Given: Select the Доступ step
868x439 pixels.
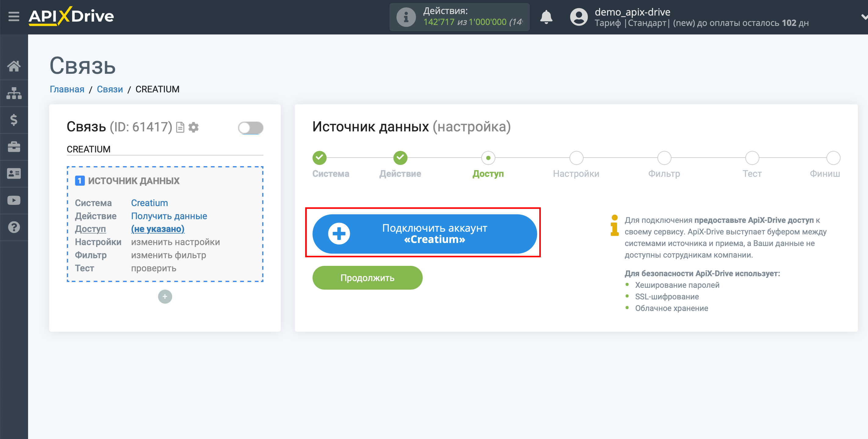Looking at the screenshot, I should [488, 158].
